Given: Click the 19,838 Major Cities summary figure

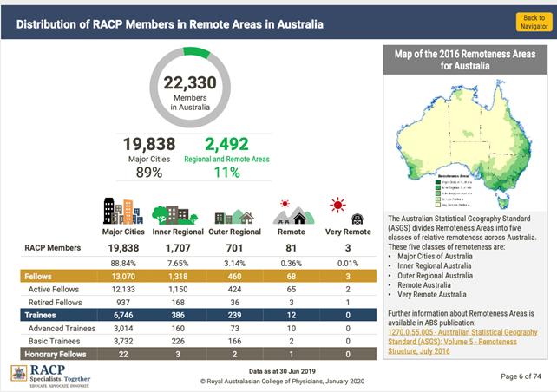Looking at the screenshot, I should pyautogui.click(x=149, y=144).
